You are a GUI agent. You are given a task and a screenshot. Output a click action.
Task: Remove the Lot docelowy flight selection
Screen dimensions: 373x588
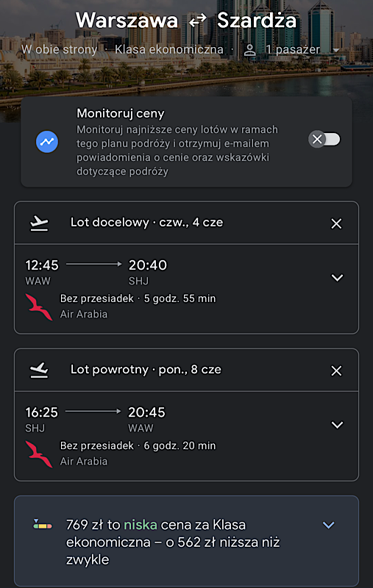[336, 223]
